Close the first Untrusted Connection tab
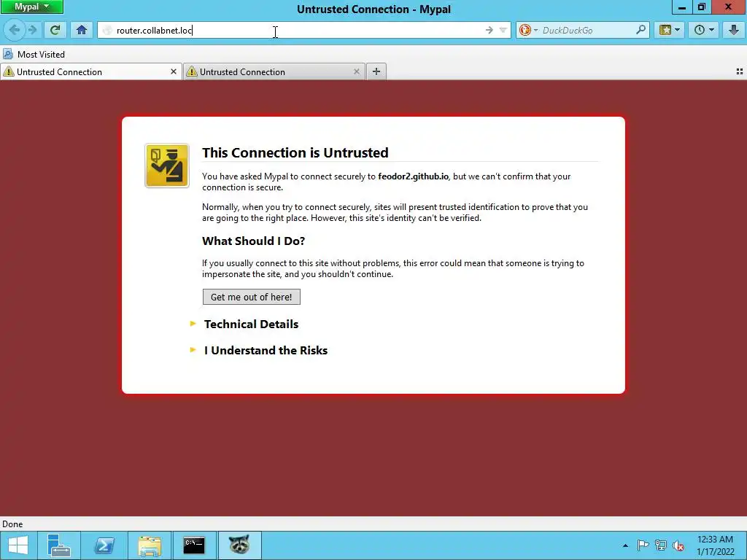747x560 pixels. coord(174,71)
